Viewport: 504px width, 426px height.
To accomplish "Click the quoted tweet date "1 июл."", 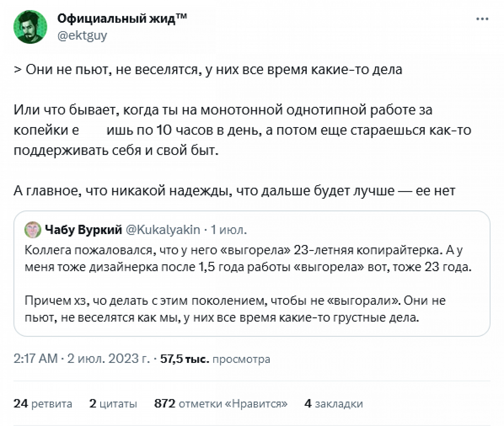I will (228, 230).
